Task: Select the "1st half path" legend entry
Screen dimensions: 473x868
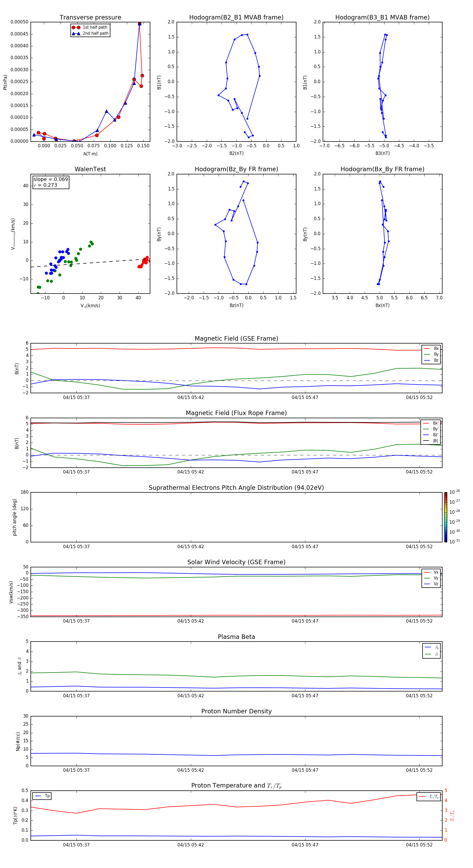Action: 90,27
